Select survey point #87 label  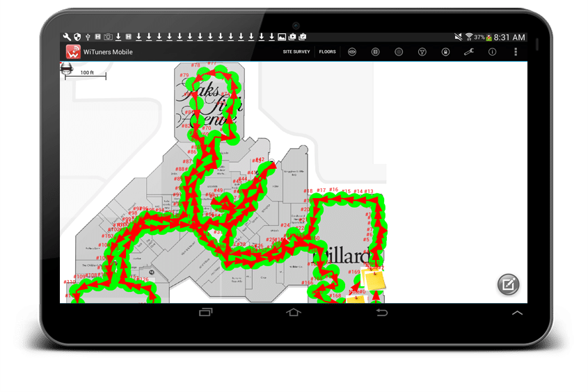click(187, 161)
